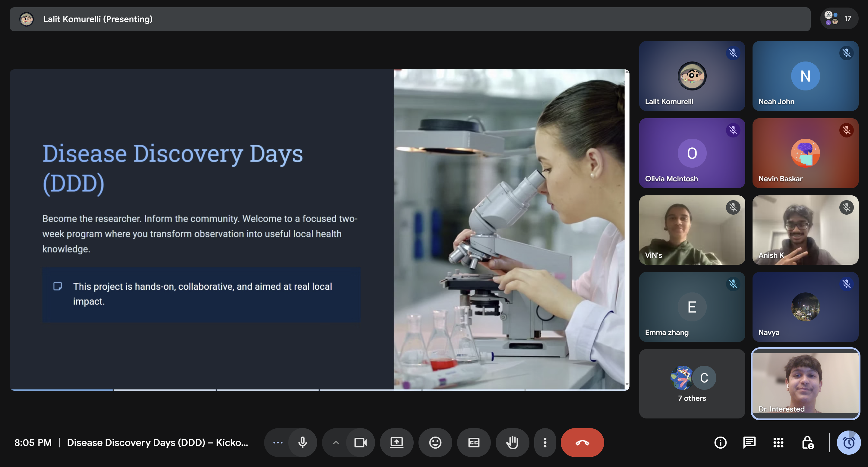868x467 pixels.
Task: Open the Activities panel icon
Action: click(778, 443)
